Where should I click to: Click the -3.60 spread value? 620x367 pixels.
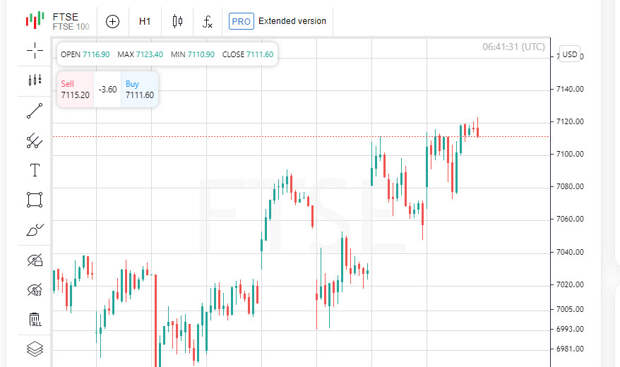click(x=108, y=90)
